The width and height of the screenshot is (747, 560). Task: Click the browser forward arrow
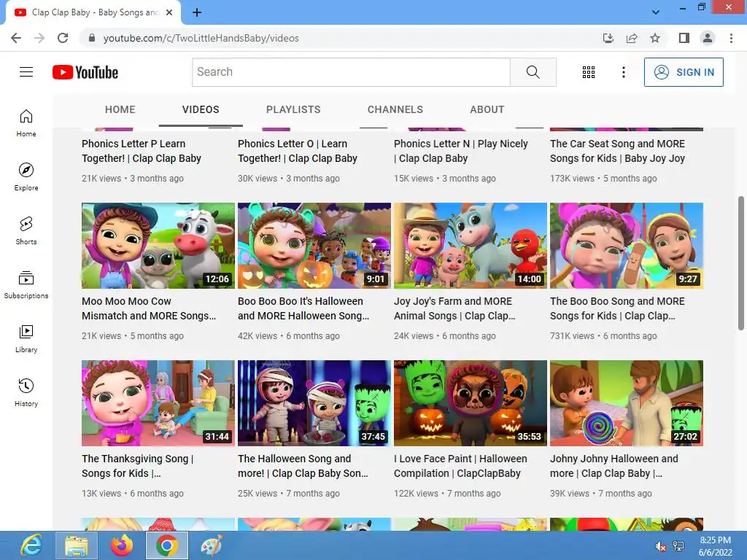tap(39, 38)
